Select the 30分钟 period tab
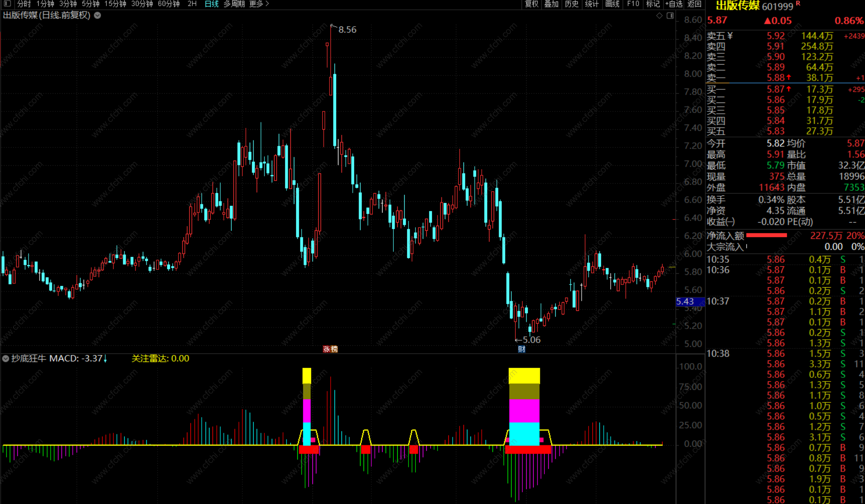This screenshot has width=865, height=504. [142, 4]
